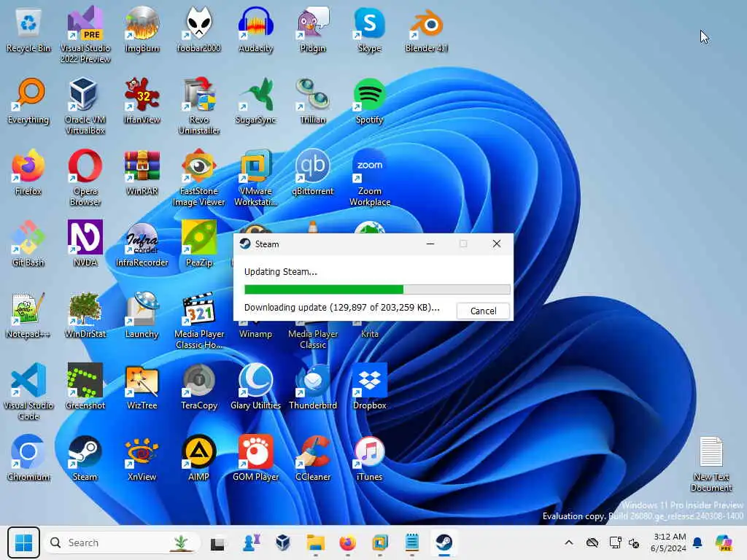747x560 pixels.
Task: Open notifications via the bell icon
Action: [x=697, y=542]
